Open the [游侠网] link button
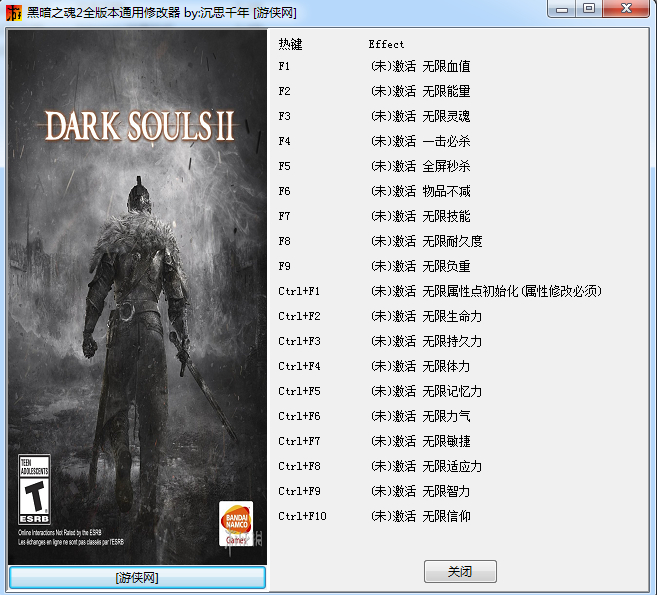This screenshot has height=595, width=657. (x=137, y=577)
